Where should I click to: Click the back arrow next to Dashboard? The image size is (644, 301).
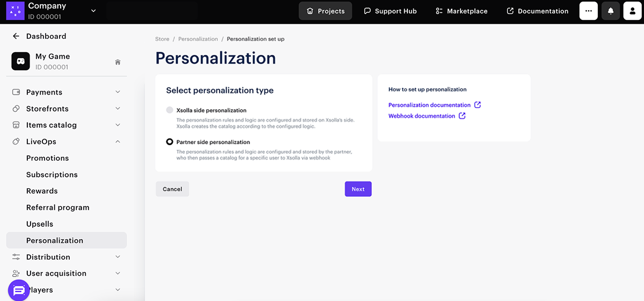pos(16,36)
